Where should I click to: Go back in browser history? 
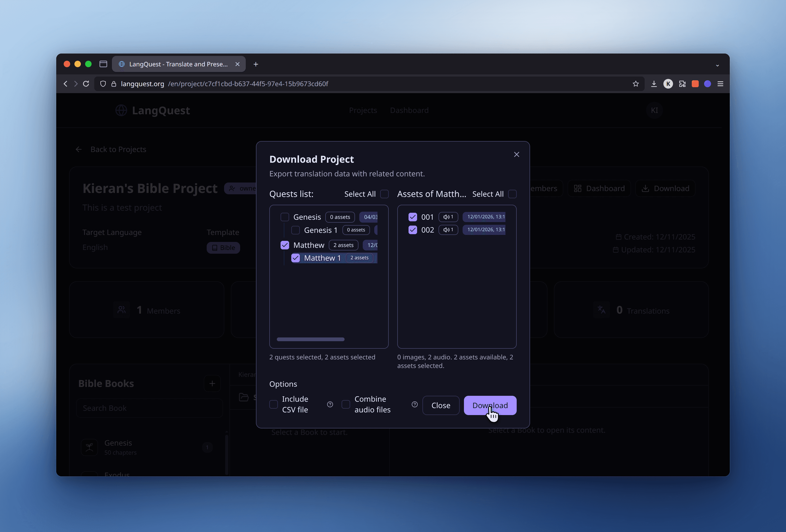[x=65, y=84]
